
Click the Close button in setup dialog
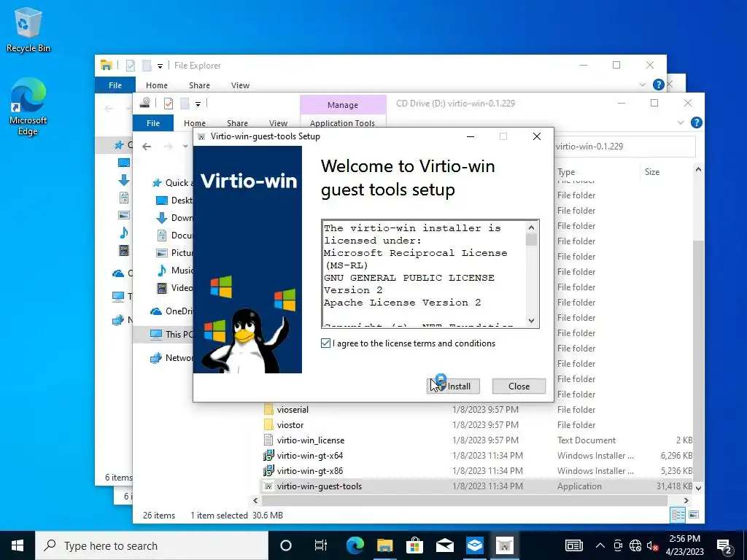[519, 386]
